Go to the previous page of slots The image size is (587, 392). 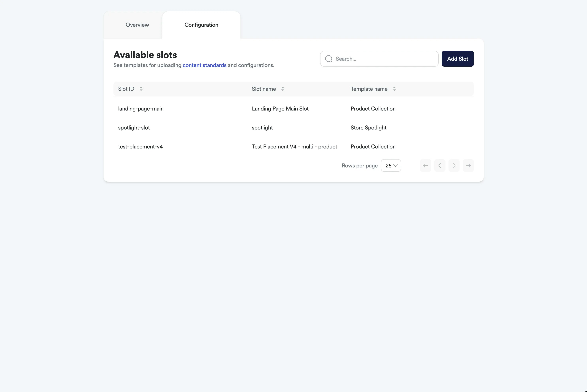pyautogui.click(x=440, y=165)
